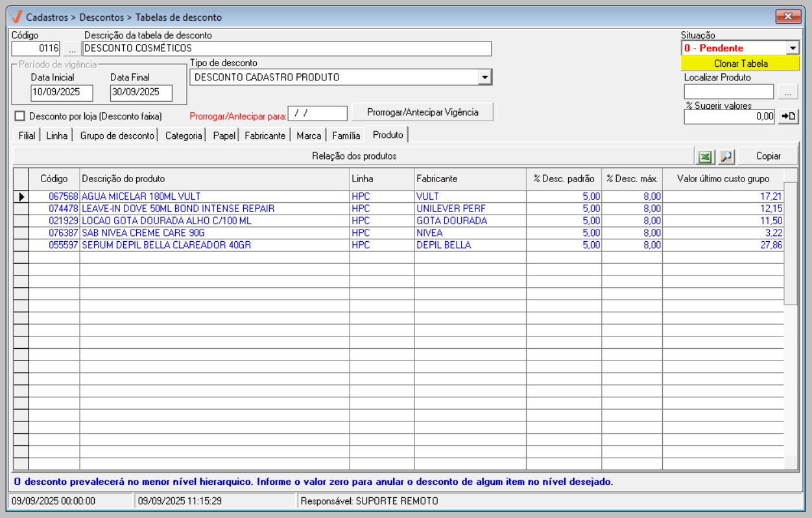Click Localizar Produto ellipsis button
The height and width of the screenshot is (518, 812).
[x=787, y=92]
